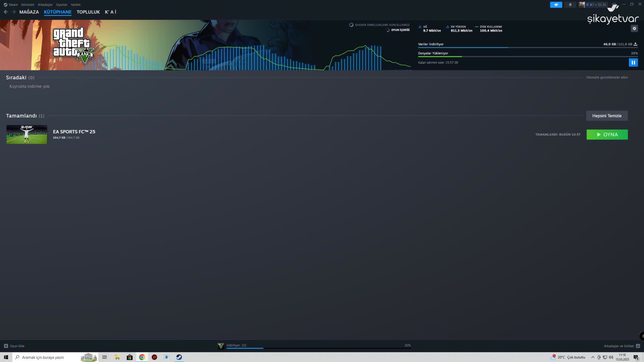Switch to the TOPLULUK tab
This screenshot has width=644, height=362.
pos(88,12)
